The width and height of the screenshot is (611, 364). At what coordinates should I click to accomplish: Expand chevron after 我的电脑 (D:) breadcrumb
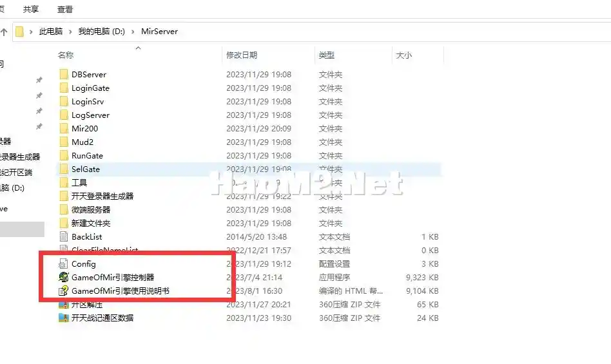(133, 32)
